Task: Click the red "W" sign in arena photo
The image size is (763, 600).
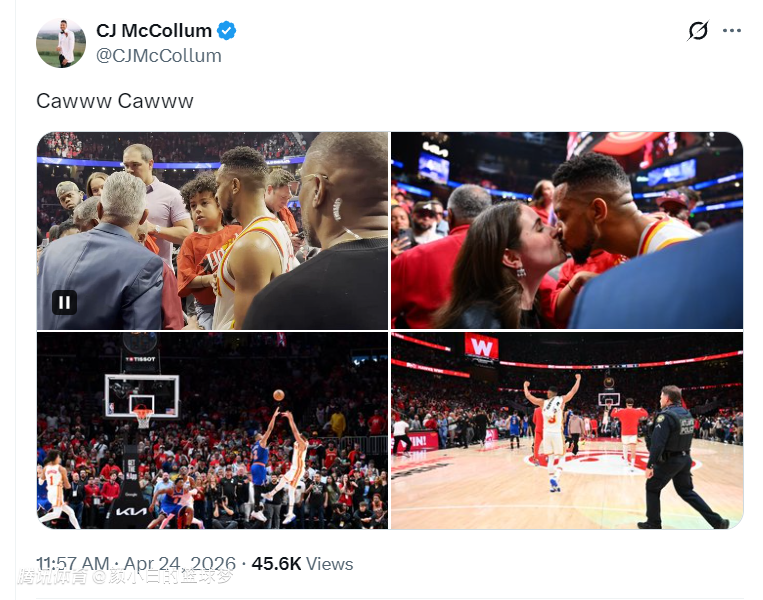Action: 481,347
